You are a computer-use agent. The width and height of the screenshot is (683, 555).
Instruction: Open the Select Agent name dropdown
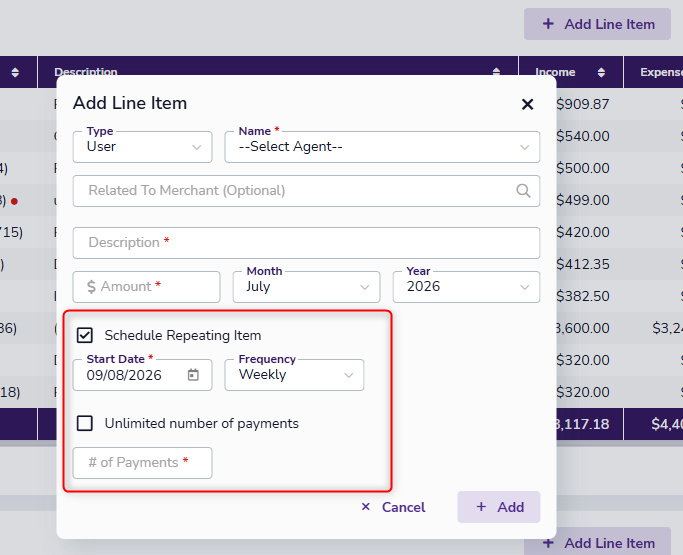click(382, 147)
